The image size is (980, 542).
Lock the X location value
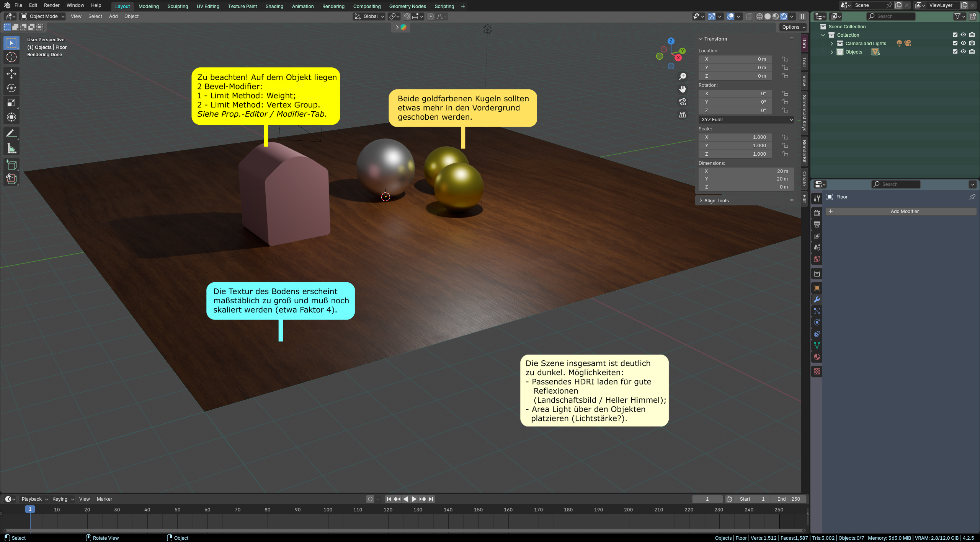click(x=785, y=59)
